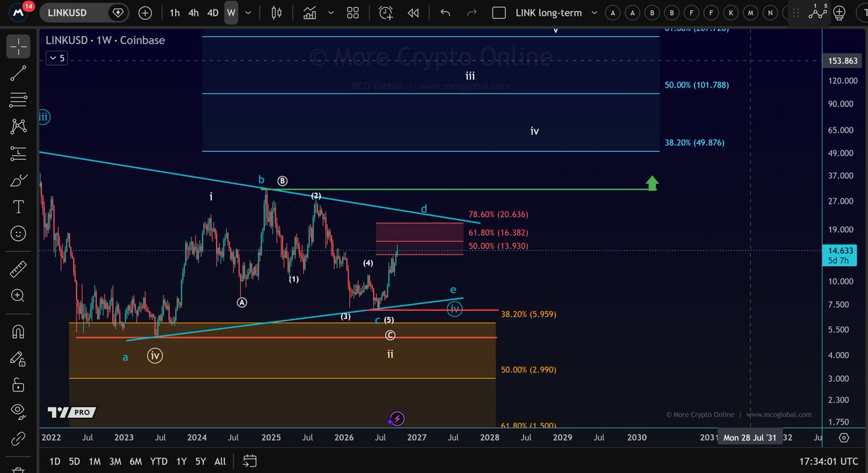
Task: Select the trend line drawing tool
Action: (18, 73)
